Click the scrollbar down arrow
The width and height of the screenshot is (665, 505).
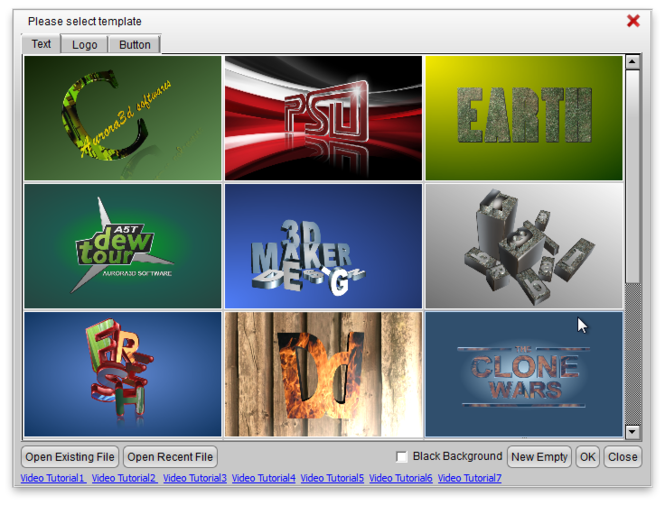(632, 432)
